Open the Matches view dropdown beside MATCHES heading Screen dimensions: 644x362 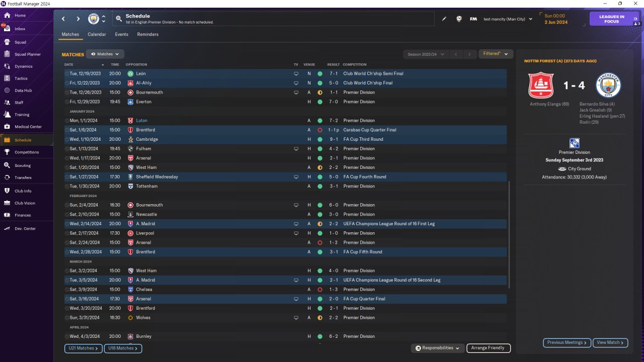pos(105,54)
